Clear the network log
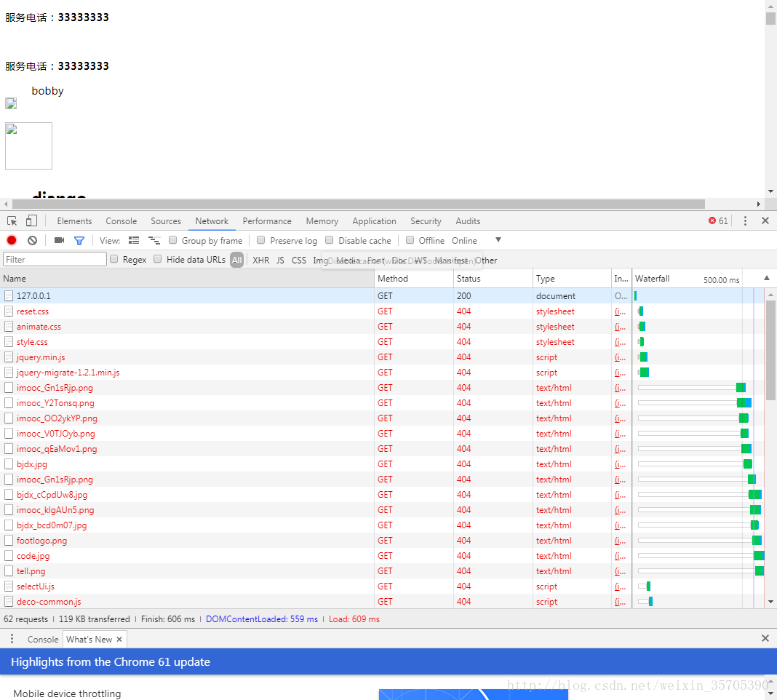Image resolution: width=777 pixels, height=700 pixels. click(x=32, y=240)
